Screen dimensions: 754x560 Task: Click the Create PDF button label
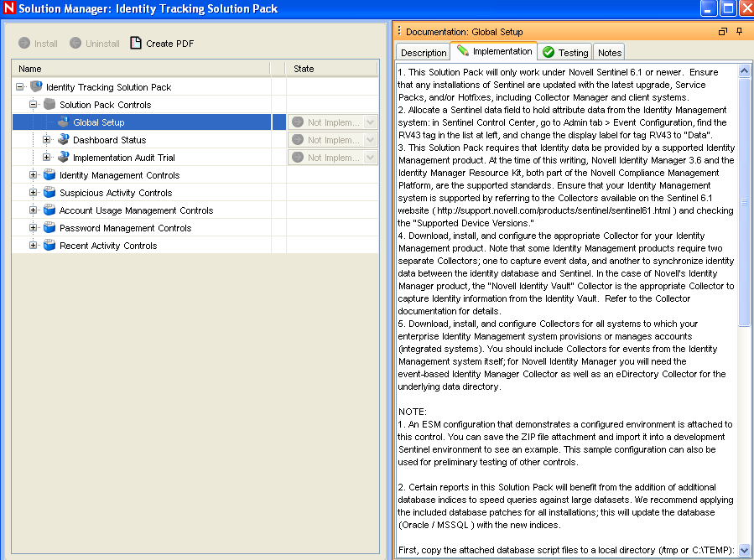click(169, 44)
